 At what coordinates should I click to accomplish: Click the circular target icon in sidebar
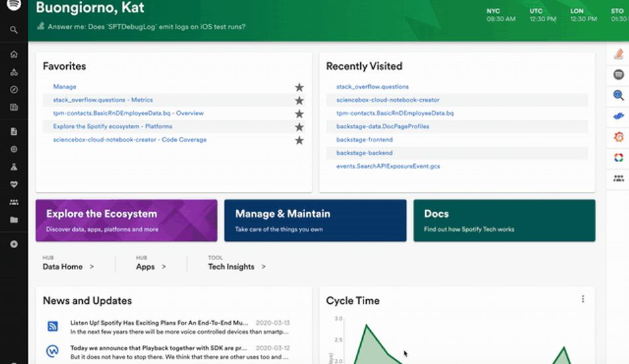[x=14, y=149]
